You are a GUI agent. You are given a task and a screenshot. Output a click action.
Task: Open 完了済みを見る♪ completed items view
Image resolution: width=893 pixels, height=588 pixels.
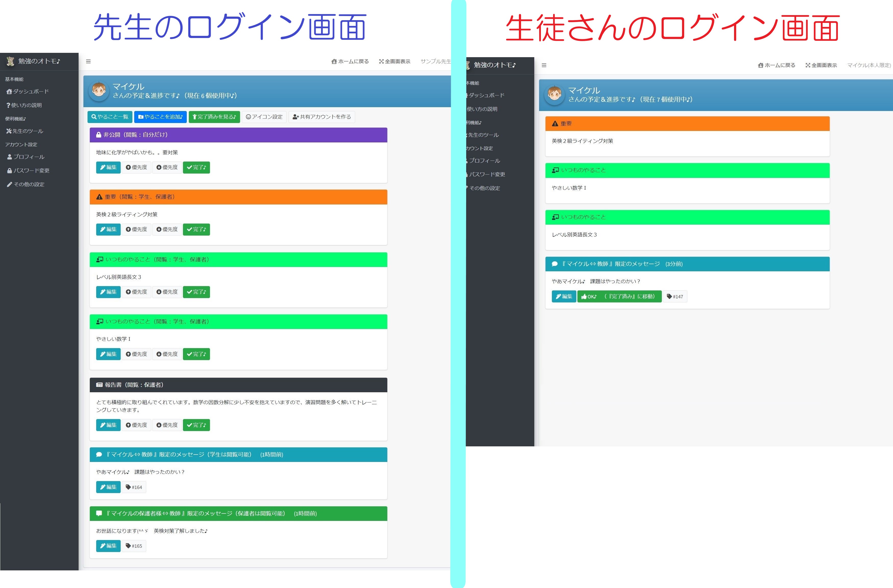click(x=214, y=117)
